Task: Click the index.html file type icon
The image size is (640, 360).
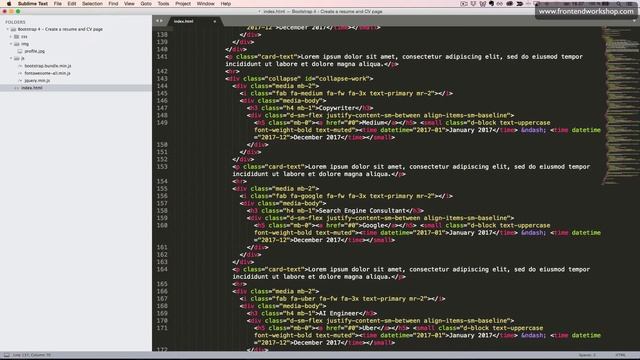Action: click(x=17, y=88)
